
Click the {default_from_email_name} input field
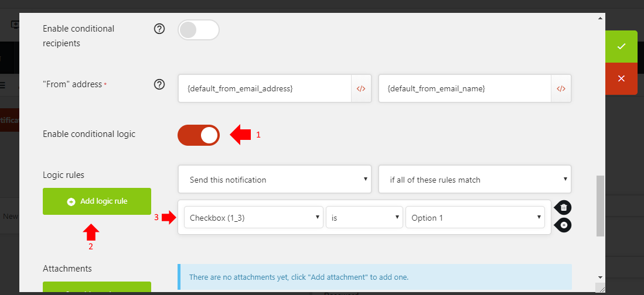[465, 89]
